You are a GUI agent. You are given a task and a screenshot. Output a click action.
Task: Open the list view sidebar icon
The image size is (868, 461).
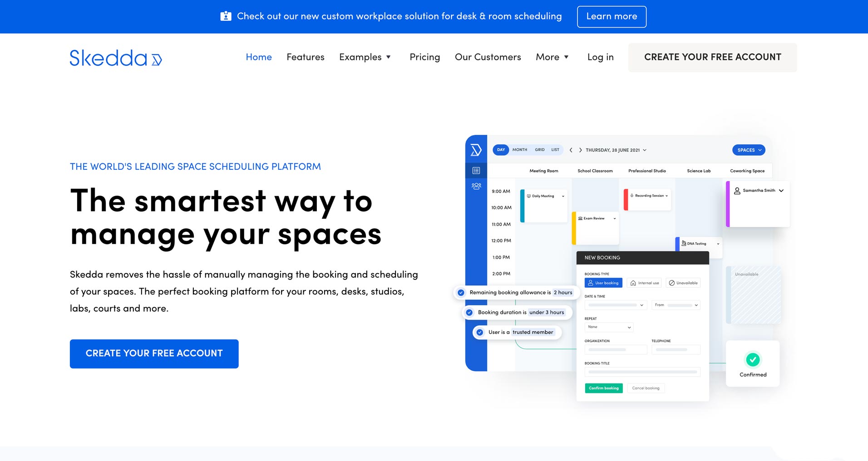coord(476,171)
